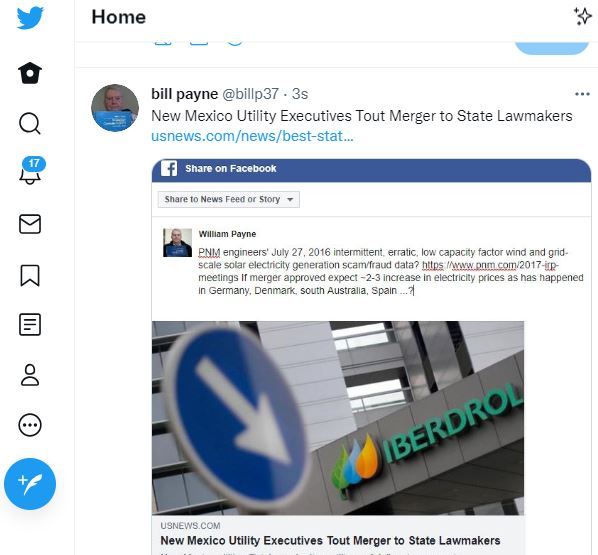Open the @billp37 handle
The image size is (598, 555).
coord(250,94)
